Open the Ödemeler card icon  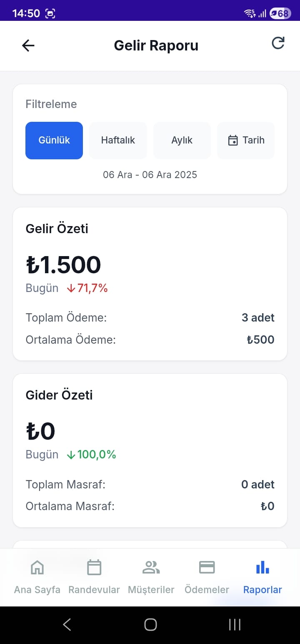coord(207,567)
